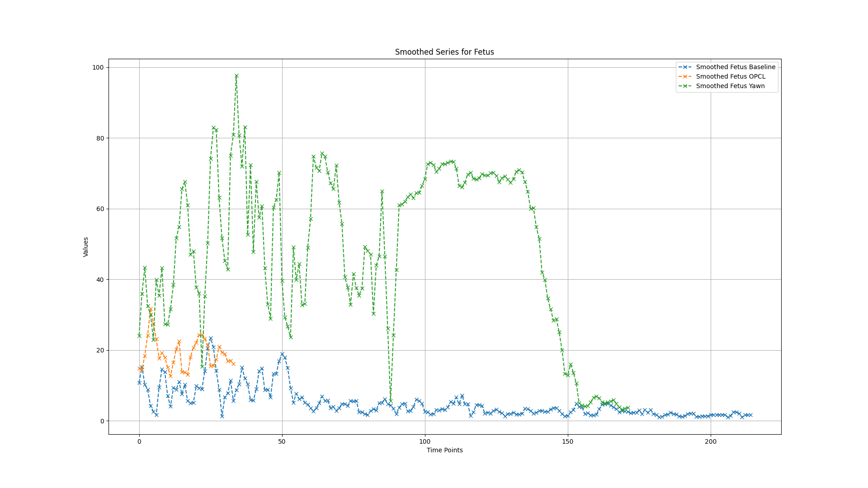
Task: Click the x-axis tick label 200
Action: [x=711, y=441]
